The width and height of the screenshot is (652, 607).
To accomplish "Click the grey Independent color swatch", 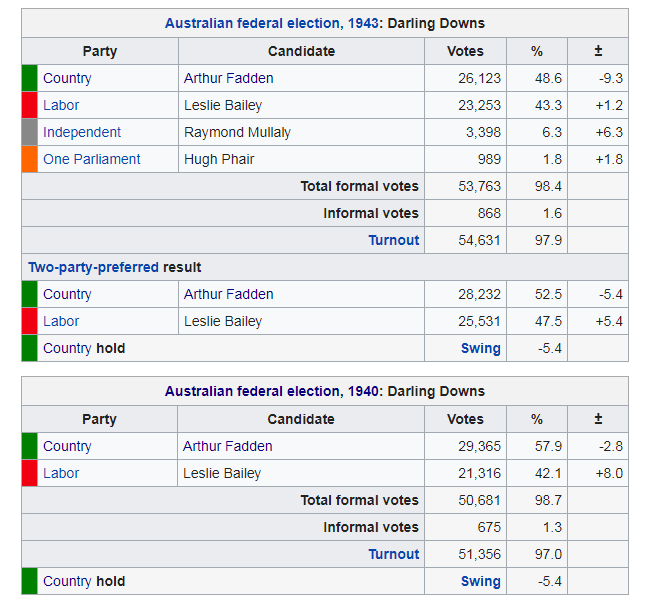I will (29, 132).
